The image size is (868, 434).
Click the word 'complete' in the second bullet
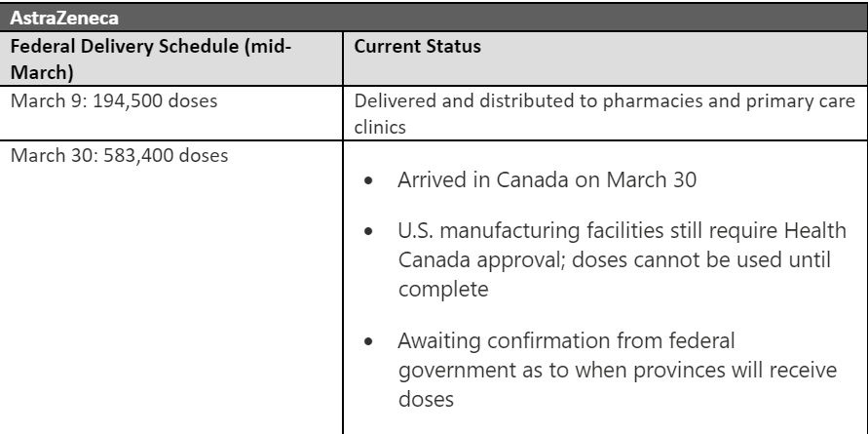(x=443, y=289)
